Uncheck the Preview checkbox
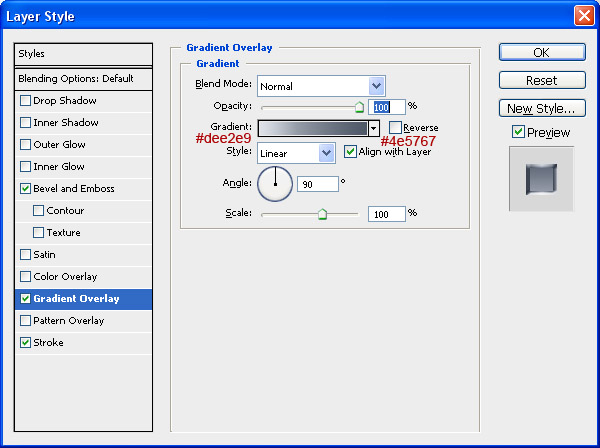Screen dimensions: 600x448 point(518,132)
